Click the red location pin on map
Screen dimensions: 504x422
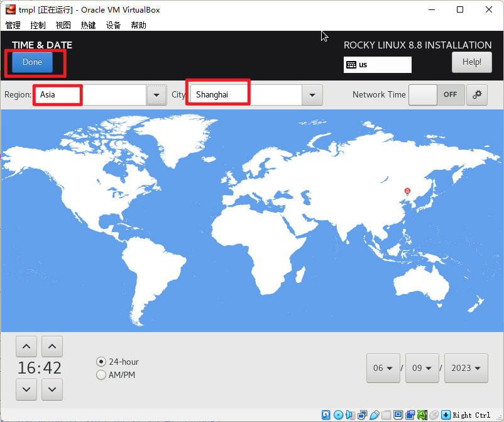[407, 191]
